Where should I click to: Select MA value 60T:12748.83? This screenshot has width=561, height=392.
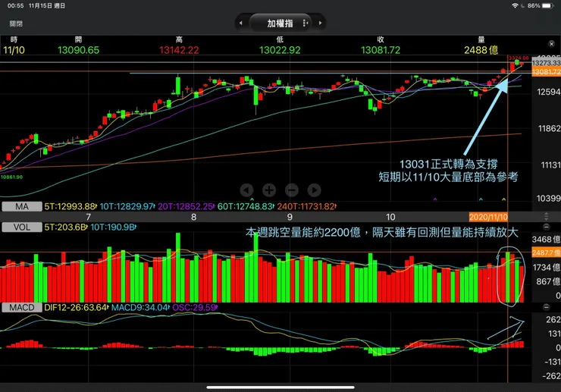coord(246,206)
